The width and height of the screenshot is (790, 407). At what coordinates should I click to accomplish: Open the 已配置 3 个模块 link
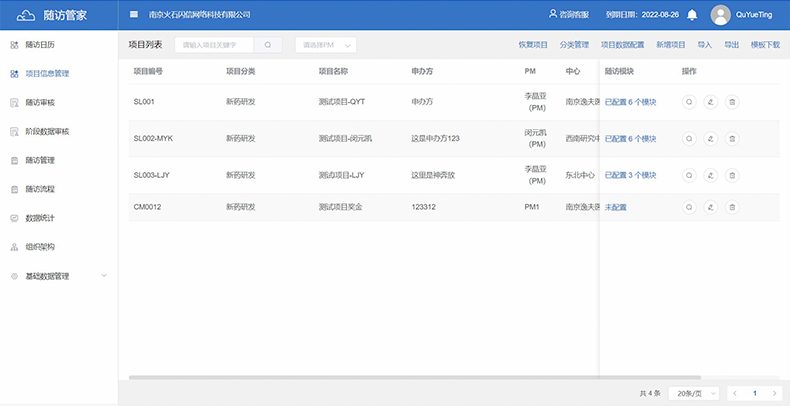(x=631, y=175)
